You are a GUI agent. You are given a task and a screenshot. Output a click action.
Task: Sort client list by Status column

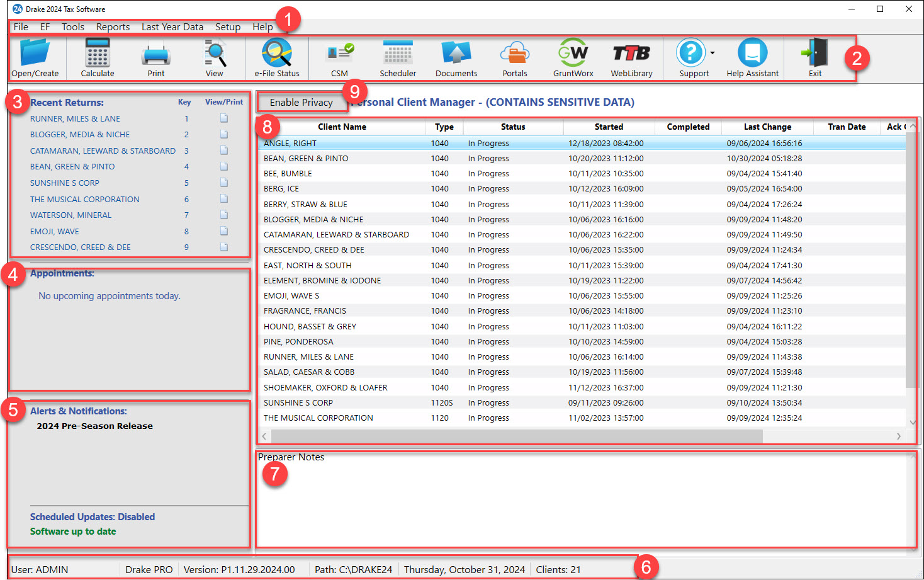click(513, 127)
